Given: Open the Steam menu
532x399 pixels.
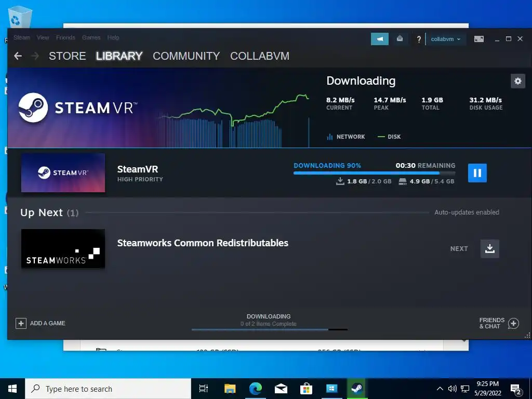Looking at the screenshot, I should click(x=22, y=37).
